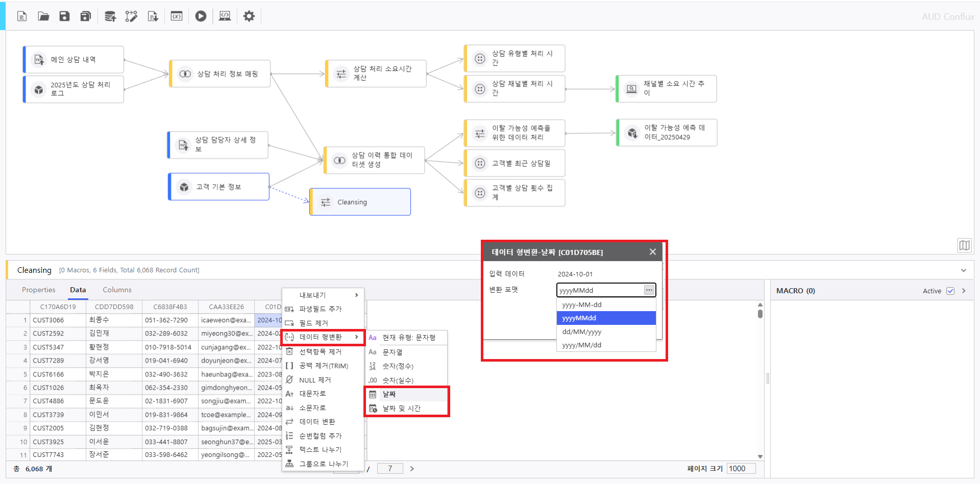980x484 pixels.
Task: Select 날짜 및 시간 from the submenu
Action: pyautogui.click(x=402, y=409)
